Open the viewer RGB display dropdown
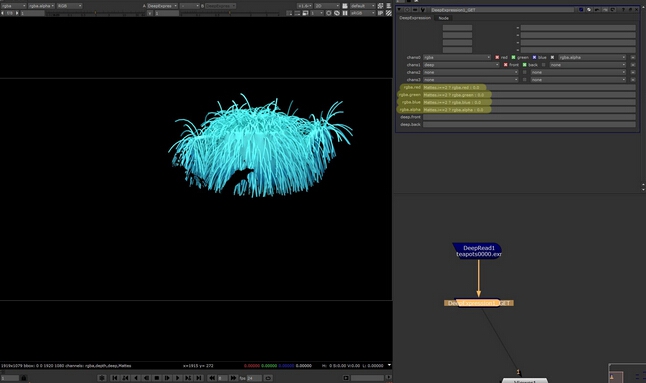The width and height of the screenshot is (646, 383). [x=69, y=6]
